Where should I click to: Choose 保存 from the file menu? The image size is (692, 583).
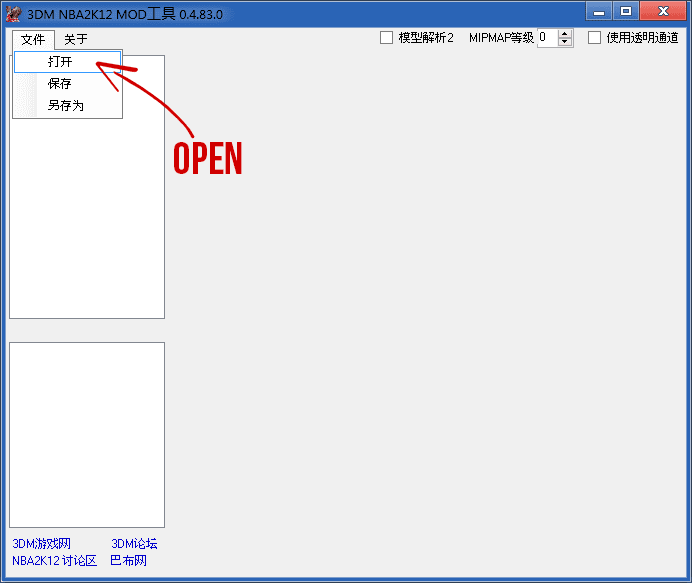tap(67, 83)
